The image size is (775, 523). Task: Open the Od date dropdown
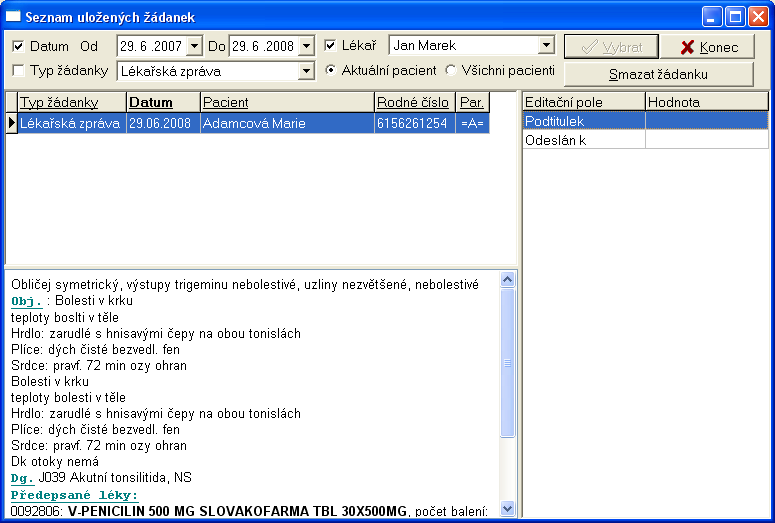pos(194,46)
